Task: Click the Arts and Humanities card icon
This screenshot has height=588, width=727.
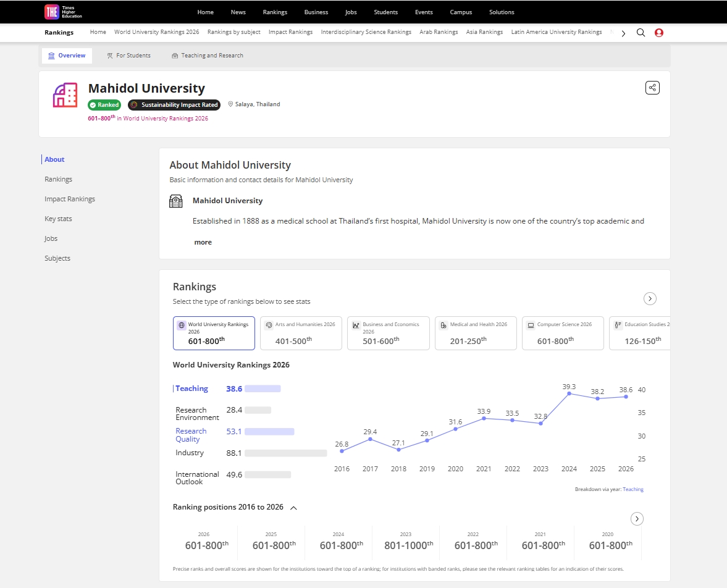Action: coord(269,325)
